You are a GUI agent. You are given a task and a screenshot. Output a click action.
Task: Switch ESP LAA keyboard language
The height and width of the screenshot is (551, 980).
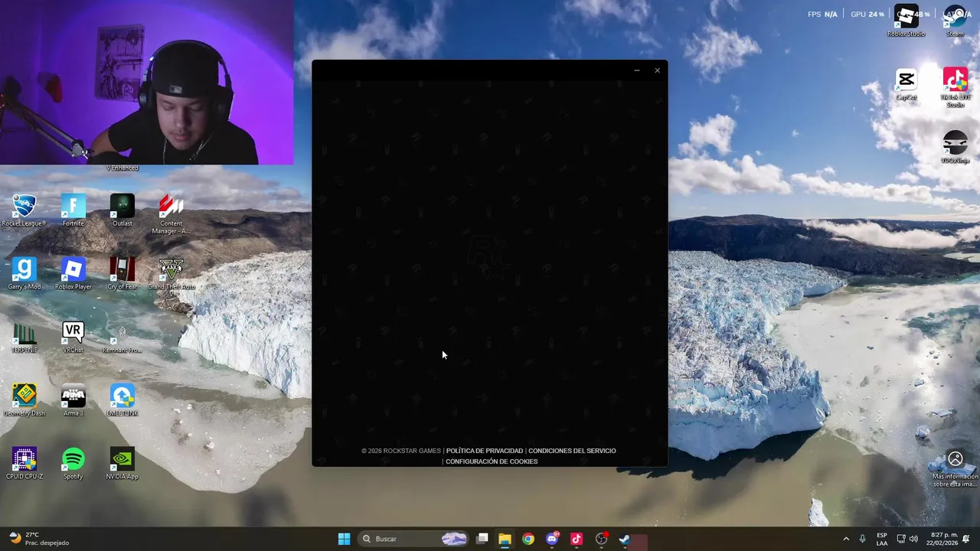[882, 539]
